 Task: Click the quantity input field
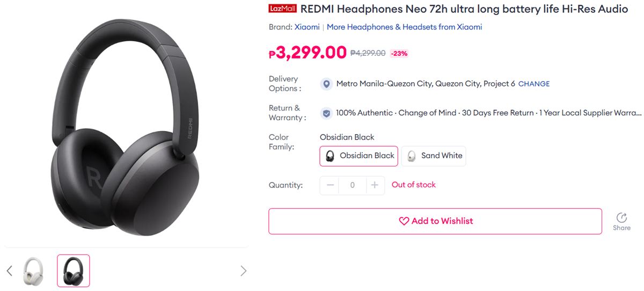(x=352, y=185)
